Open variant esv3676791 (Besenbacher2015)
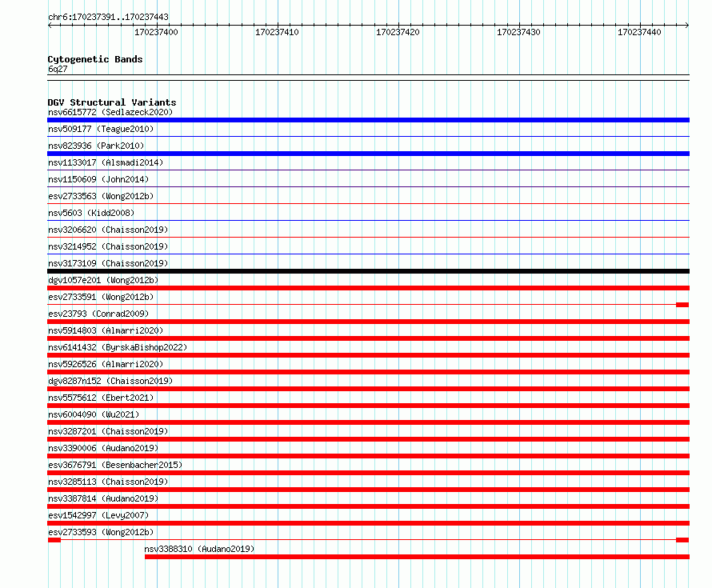Screen dimensions: 712x588 (x=115, y=465)
